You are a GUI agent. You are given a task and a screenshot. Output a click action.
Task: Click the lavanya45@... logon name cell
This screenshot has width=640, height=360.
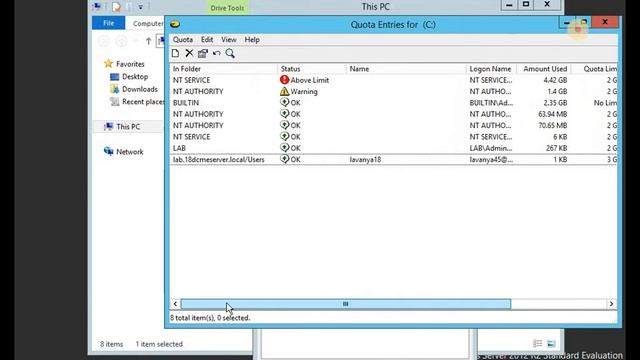coord(491,159)
